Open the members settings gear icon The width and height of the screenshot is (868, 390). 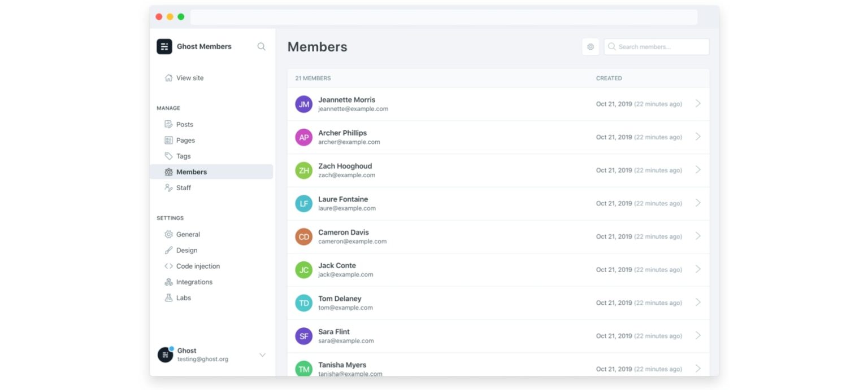[x=590, y=46]
